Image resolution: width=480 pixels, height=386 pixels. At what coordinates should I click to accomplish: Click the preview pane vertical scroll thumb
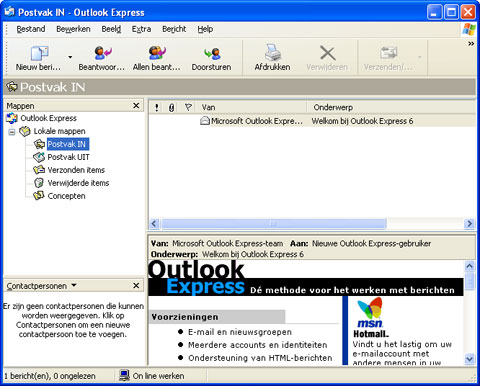tap(469, 281)
